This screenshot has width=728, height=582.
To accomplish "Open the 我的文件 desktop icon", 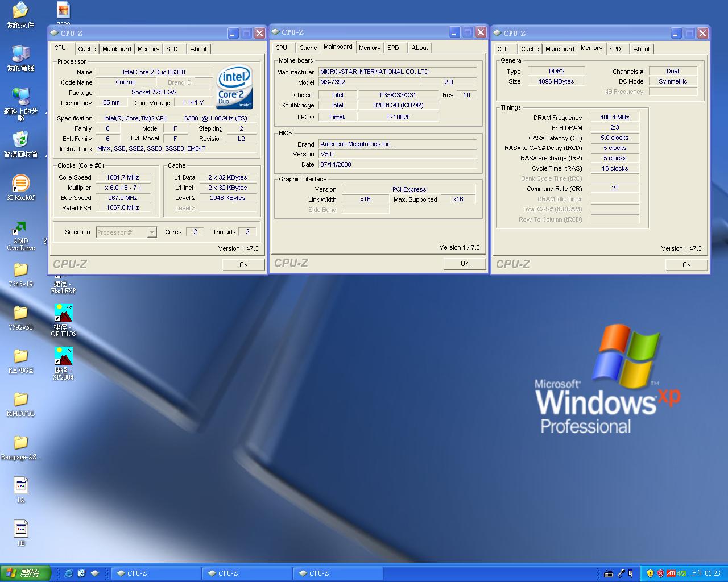I will click(20, 15).
